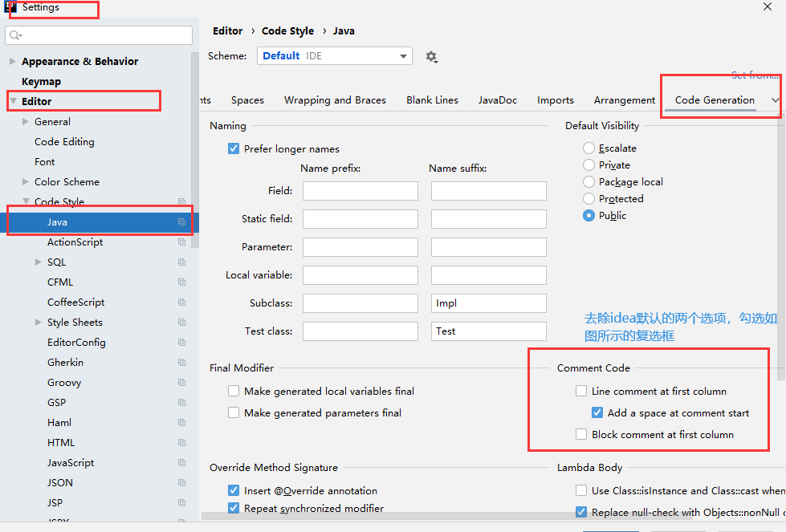The height and width of the screenshot is (532, 786).
Task: Click the copy icon beside CFML
Action: 182,282
